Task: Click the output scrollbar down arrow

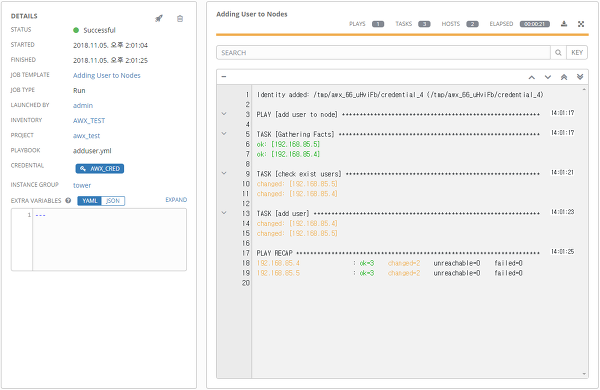Action: 584,374
